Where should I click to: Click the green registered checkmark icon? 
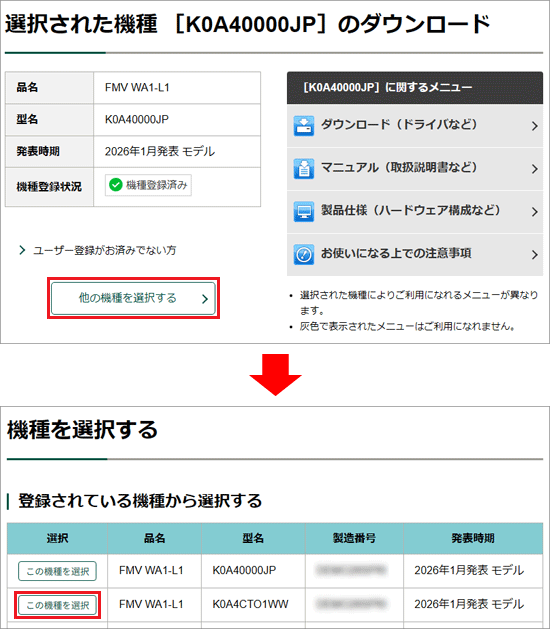coord(116,185)
